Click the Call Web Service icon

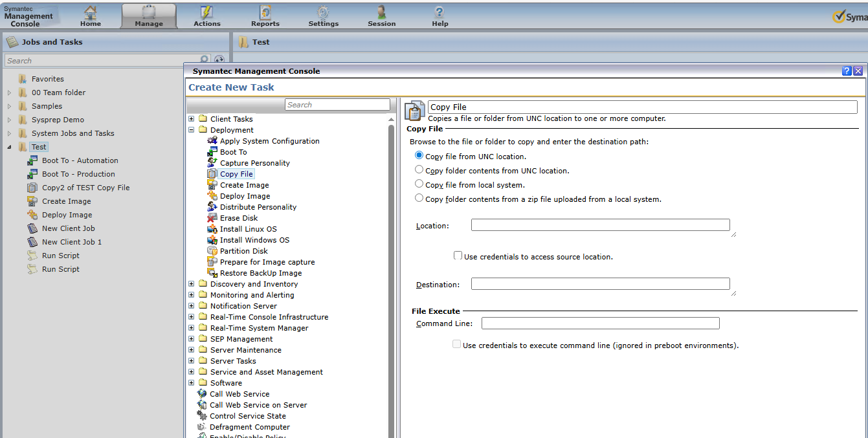tap(202, 394)
